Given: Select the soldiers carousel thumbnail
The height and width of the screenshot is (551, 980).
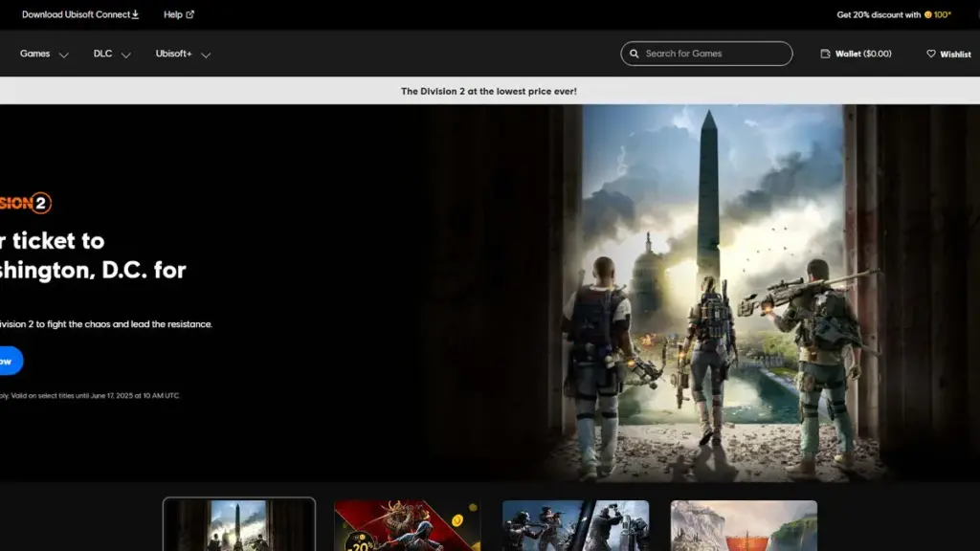Looking at the screenshot, I should 575,525.
